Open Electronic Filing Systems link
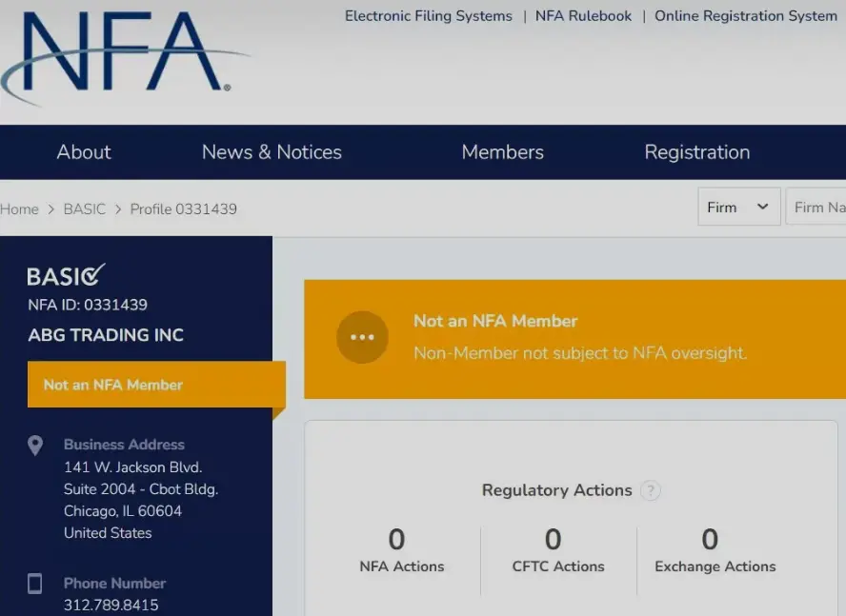 tap(429, 16)
